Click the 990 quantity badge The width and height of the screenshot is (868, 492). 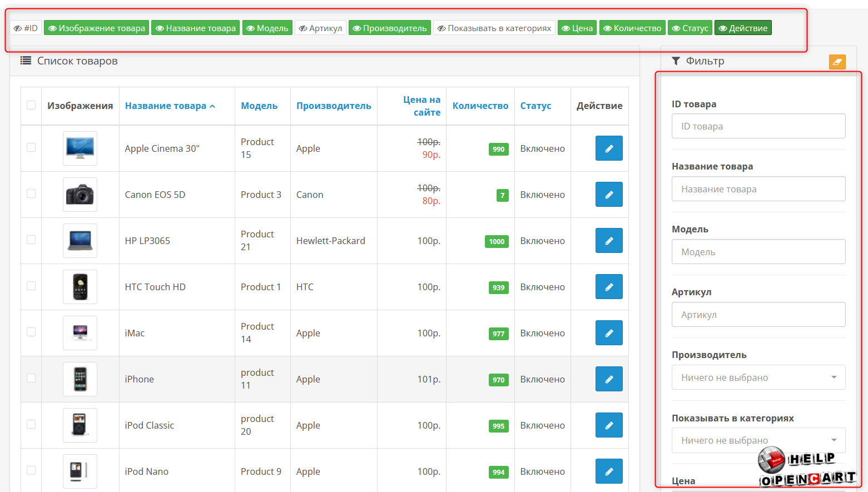[x=498, y=149]
